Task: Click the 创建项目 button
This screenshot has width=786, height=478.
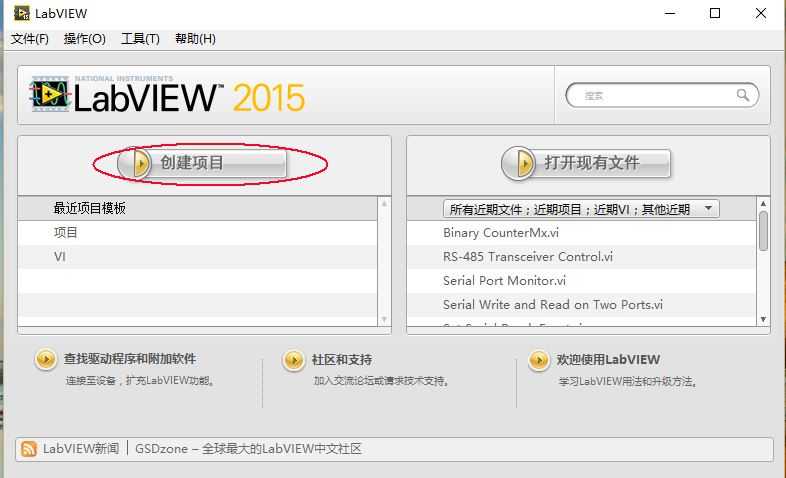Action: pyautogui.click(x=202, y=163)
